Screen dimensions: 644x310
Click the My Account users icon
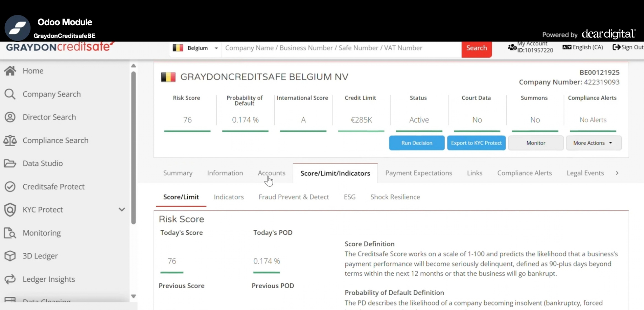(x=512, y=47)
